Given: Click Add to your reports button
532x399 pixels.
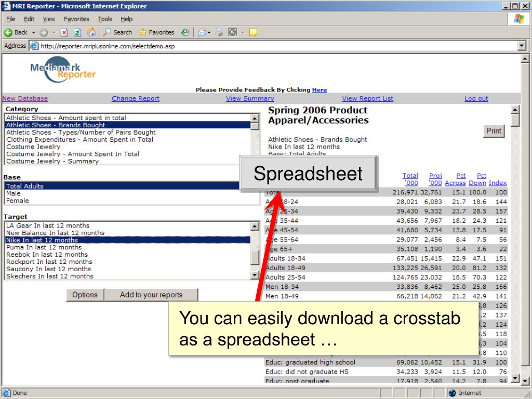Looking at the screenshot, I should pyautogui.click(x=151, y=295).
